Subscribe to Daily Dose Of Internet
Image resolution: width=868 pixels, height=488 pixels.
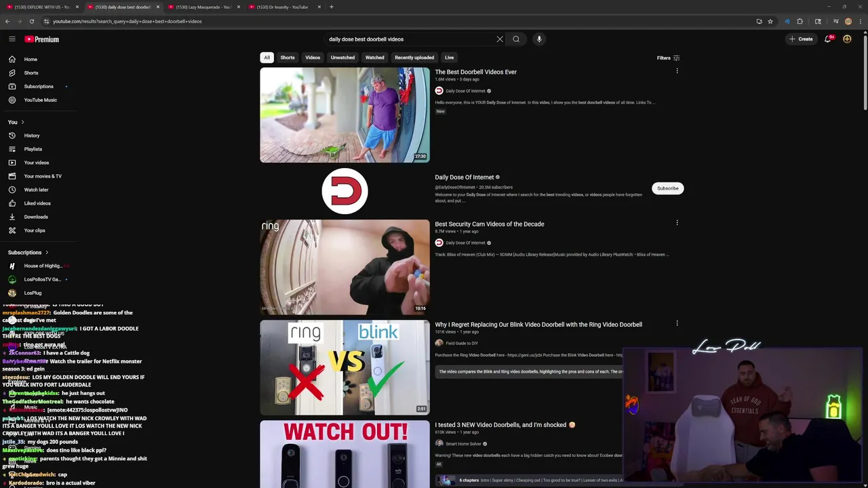click(x=668, y=188)
